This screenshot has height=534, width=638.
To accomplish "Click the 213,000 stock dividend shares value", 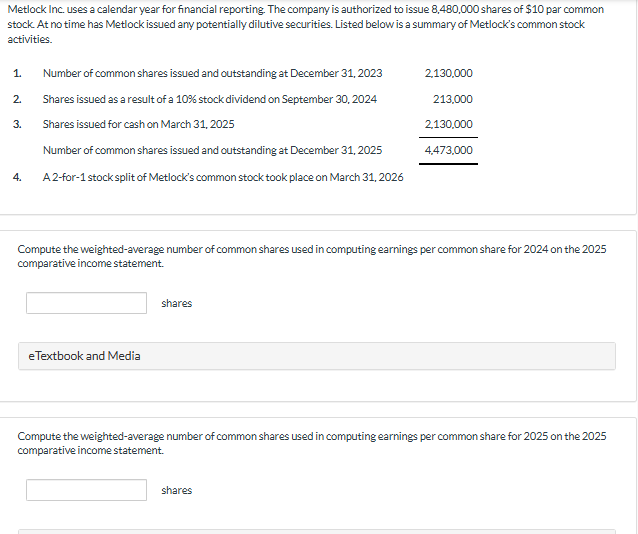I will tap(452, 99).
